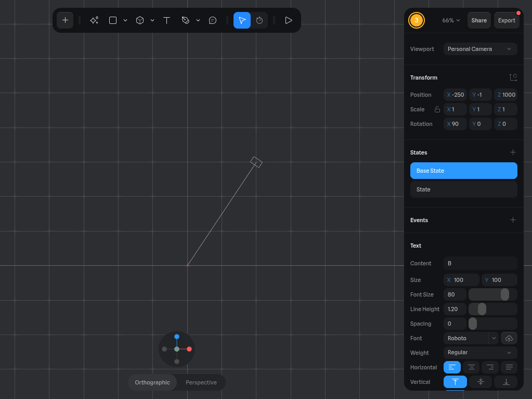Add a new event with plus icon
532x399 pixels.
pos(513,220)
